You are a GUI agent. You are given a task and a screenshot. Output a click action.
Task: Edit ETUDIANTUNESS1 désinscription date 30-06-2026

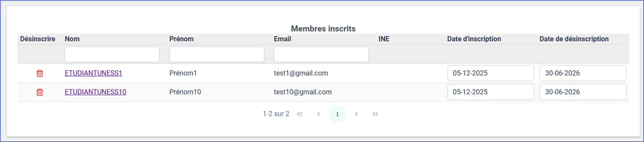[583, 73]
